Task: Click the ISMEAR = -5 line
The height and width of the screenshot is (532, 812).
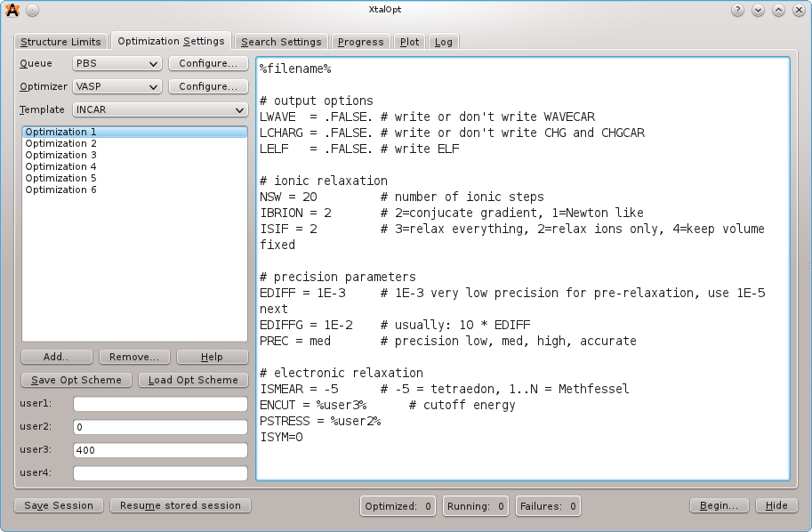Action: tap(445, 389)
